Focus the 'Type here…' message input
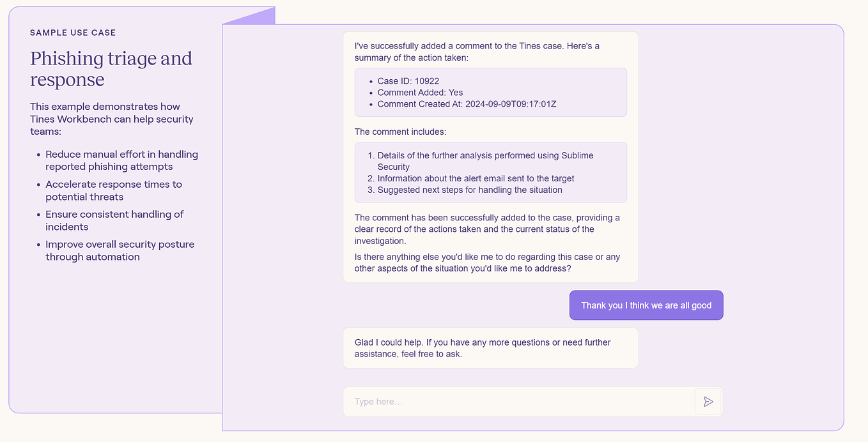Screen dimensions: 868x442 click(519, 402)
